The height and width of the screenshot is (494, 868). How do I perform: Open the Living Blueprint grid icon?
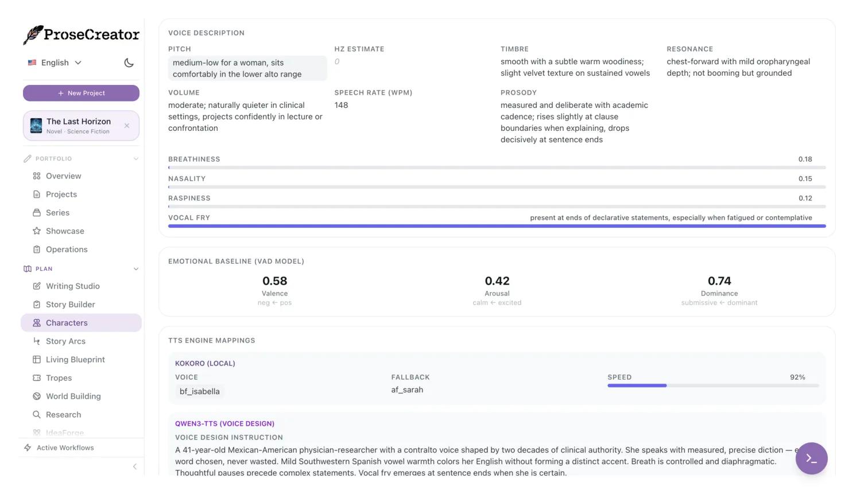point(36,359)
